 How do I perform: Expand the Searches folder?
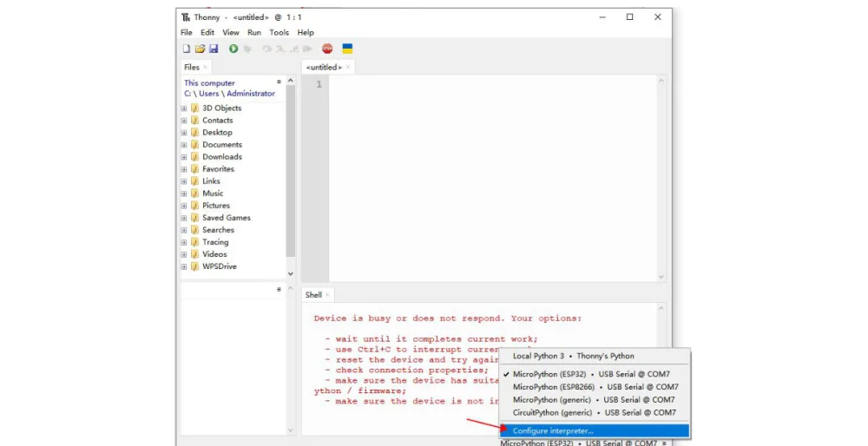coord(184,230)
